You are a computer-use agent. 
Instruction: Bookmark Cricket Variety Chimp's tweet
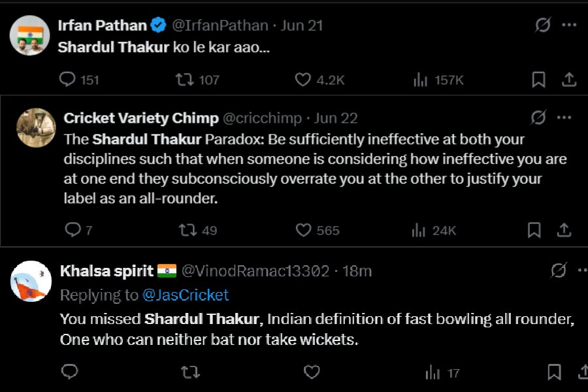tap(534, 230)
